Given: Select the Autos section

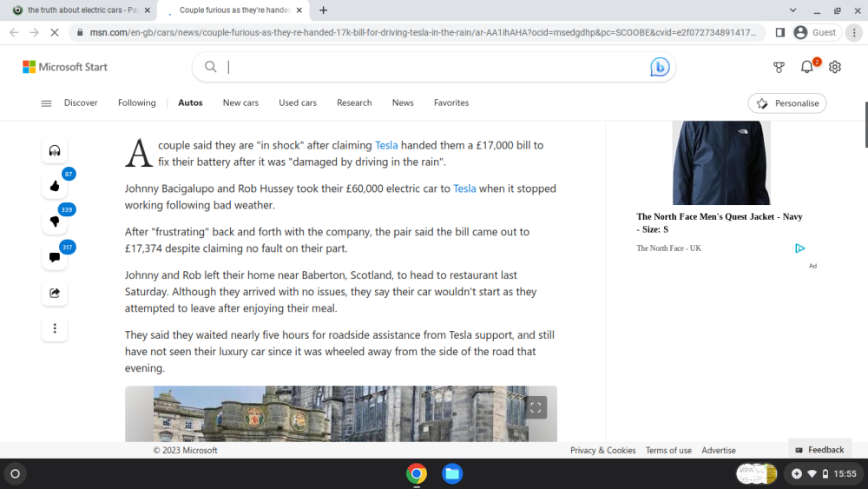Looking at the screenshot, I should coord(190,103).
